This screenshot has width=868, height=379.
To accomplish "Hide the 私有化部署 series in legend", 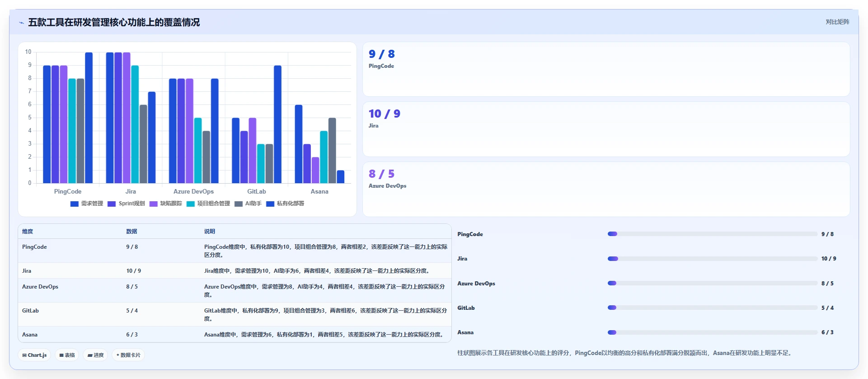I will coord(285,204).
